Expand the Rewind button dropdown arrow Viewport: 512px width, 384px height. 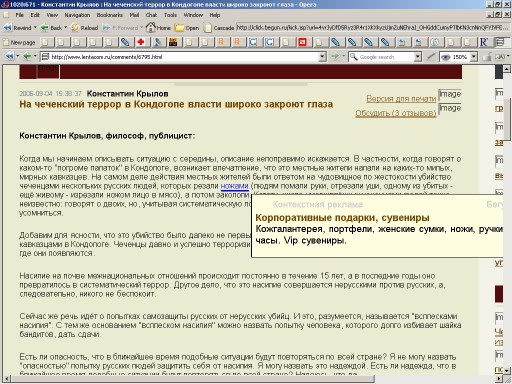click(x=35, y=28)
